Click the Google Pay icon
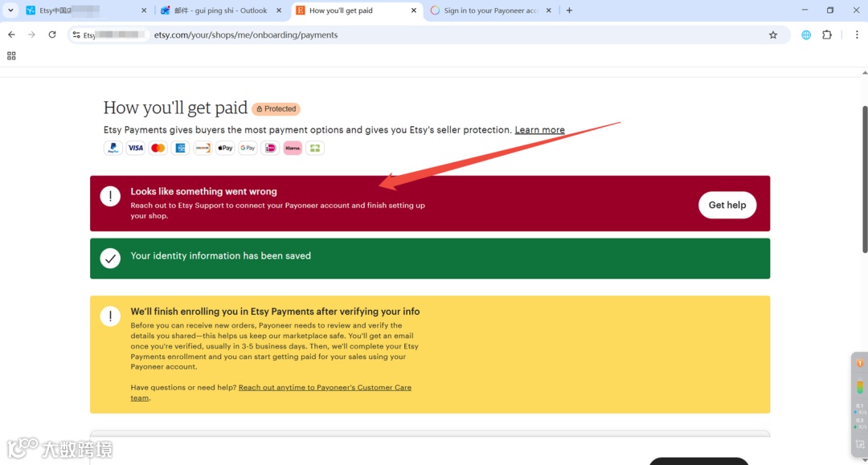The height and width of the screenshot is (465, 868). pos(248,148)
